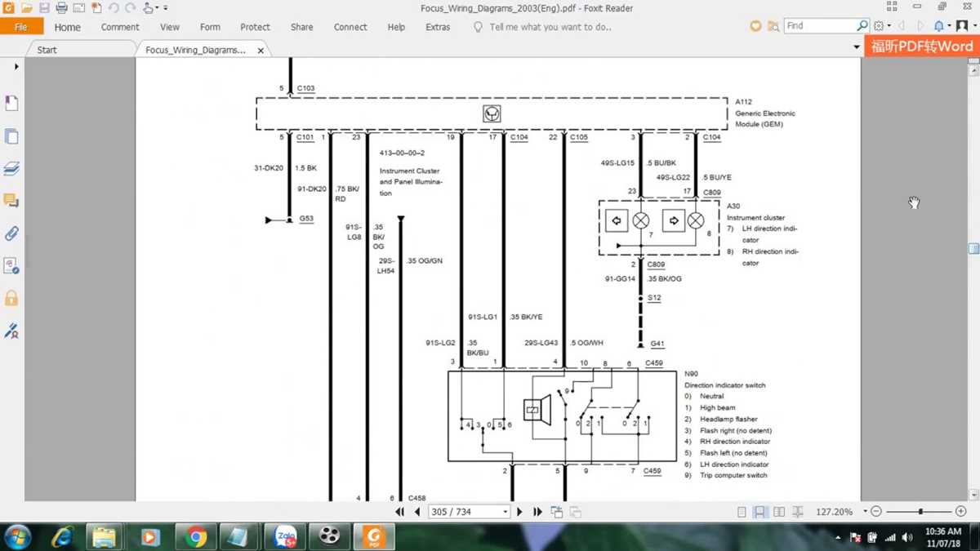Click the magnifier search button in Find box

(x=862, y=26)
